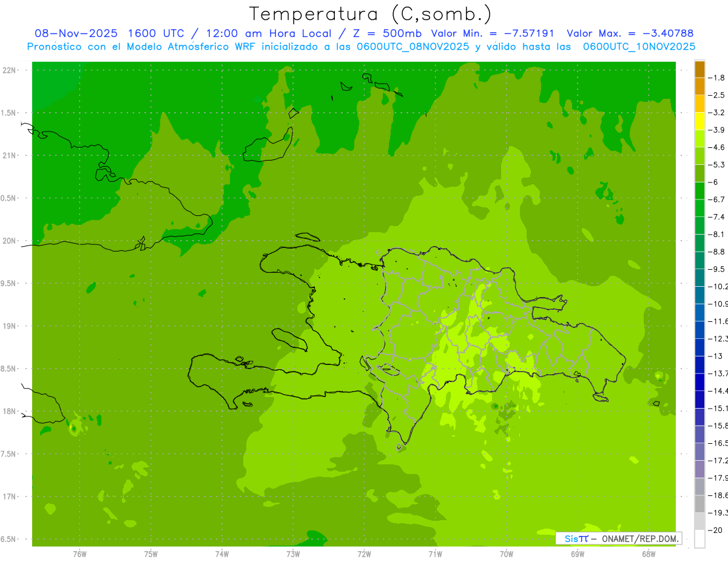Pick the brown-orange swatch atop the colorbar
The height and width of the screenshot is (562, 728).
pyautogui.click(x=699, y=69)
